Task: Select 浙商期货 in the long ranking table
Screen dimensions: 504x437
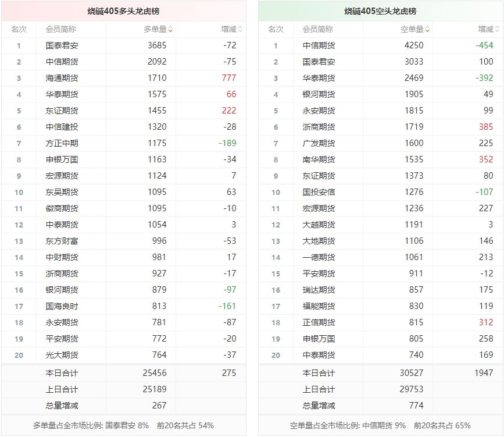Action: click(62, 274)
